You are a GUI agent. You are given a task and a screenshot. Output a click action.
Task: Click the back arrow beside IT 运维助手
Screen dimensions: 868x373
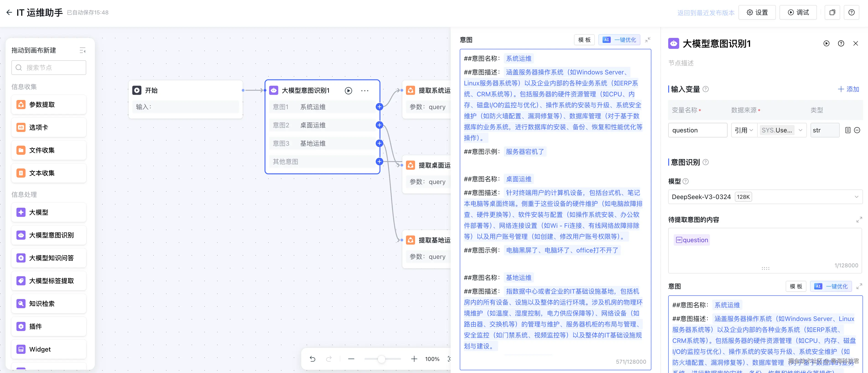click(9, 13)
